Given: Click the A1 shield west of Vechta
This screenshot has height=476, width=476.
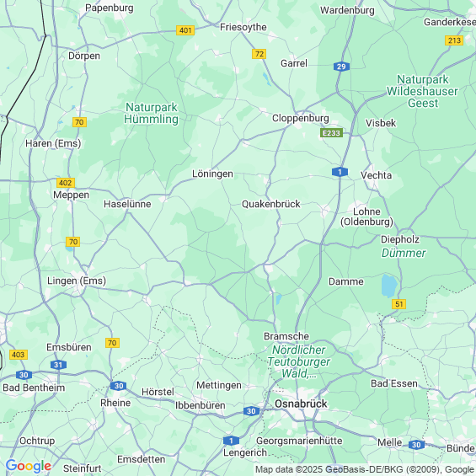Looking at the screenshot, I should pos(340,172).
